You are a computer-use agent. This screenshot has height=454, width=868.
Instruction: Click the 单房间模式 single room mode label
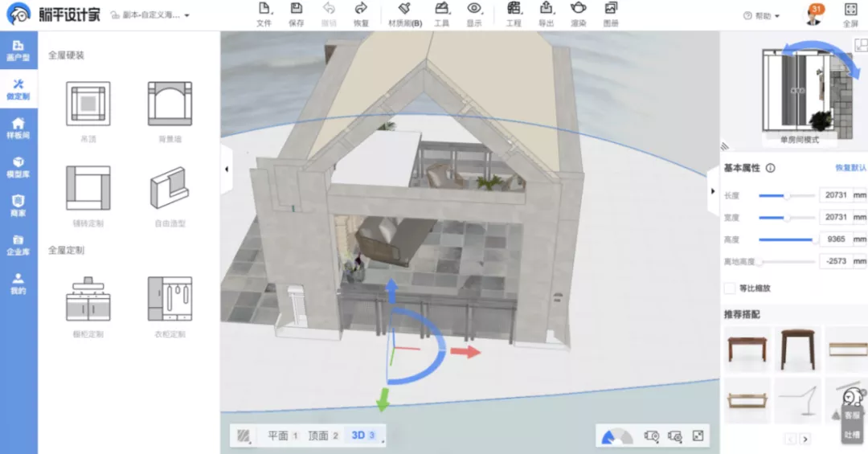click(800, 140)
